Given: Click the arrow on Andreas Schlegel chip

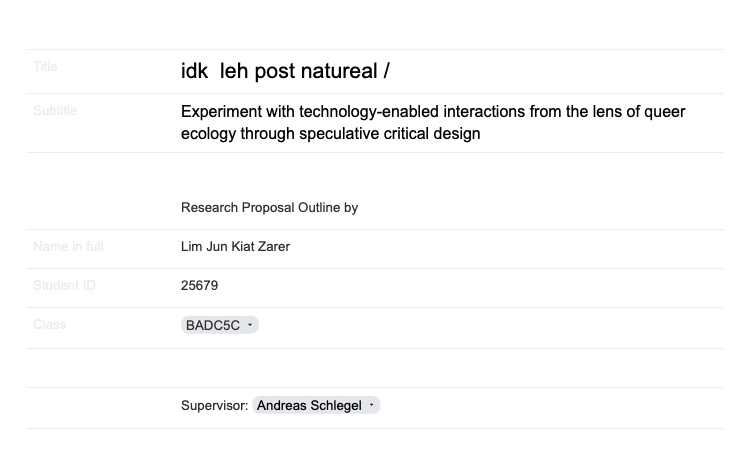Looking at the screenshot, I should [x=372, y=405].
